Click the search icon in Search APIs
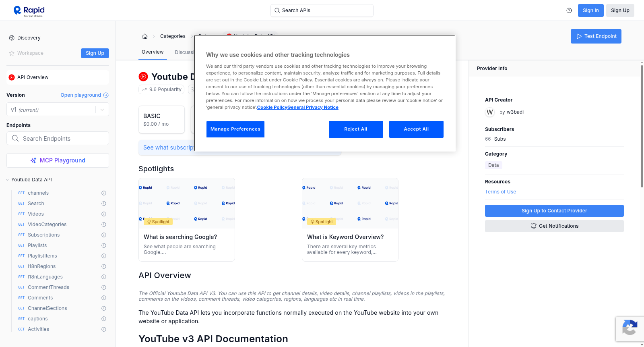Screen dimensions: 644x347 click(x=277, y=10)
